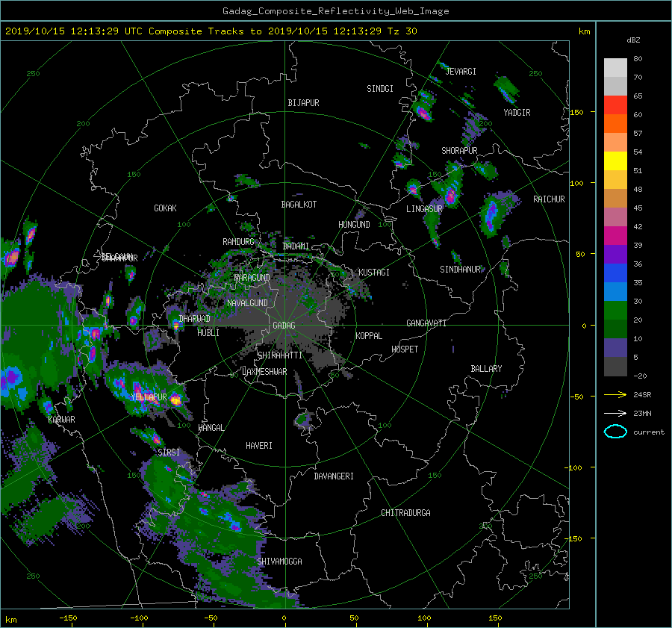The height and width of the screenshot is (628, 672).
Task: Click the 'current' legend label
Action: (648, 432)
